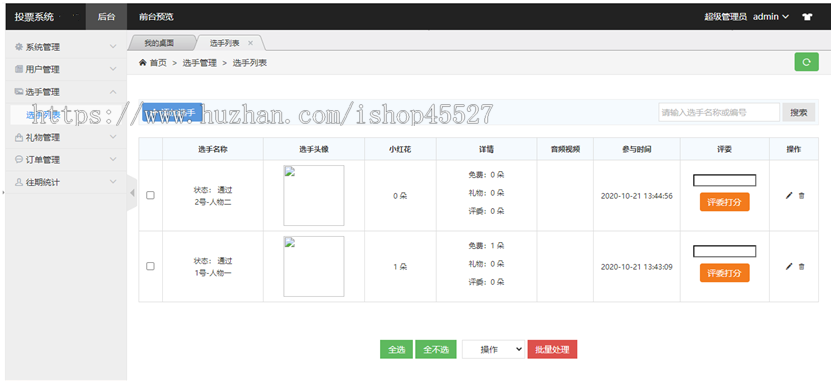The width and height of the screenshot is (833, 383).
Task: Select the 选手列表 tab
Action: (x=224, y=43)
